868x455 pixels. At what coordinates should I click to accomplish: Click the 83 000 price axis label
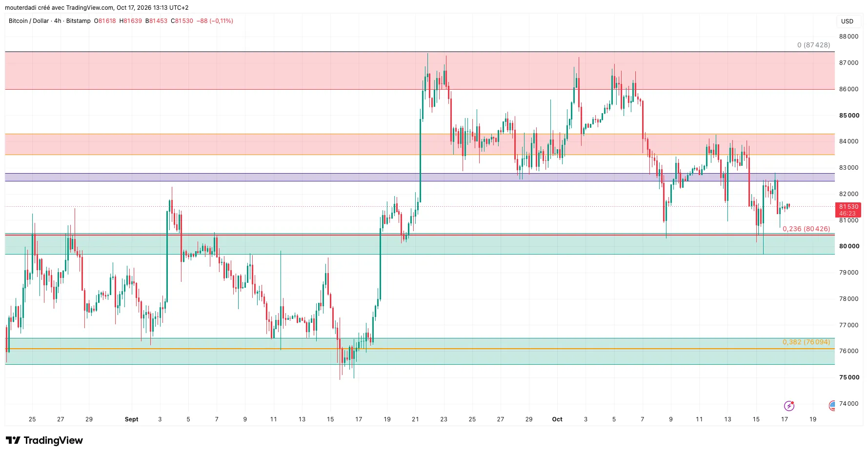point(849,168)
